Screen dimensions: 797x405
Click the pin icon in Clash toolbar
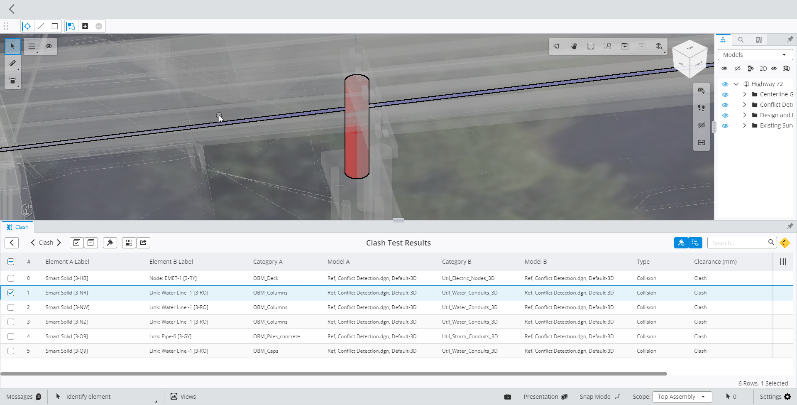[x=110, y=243]
